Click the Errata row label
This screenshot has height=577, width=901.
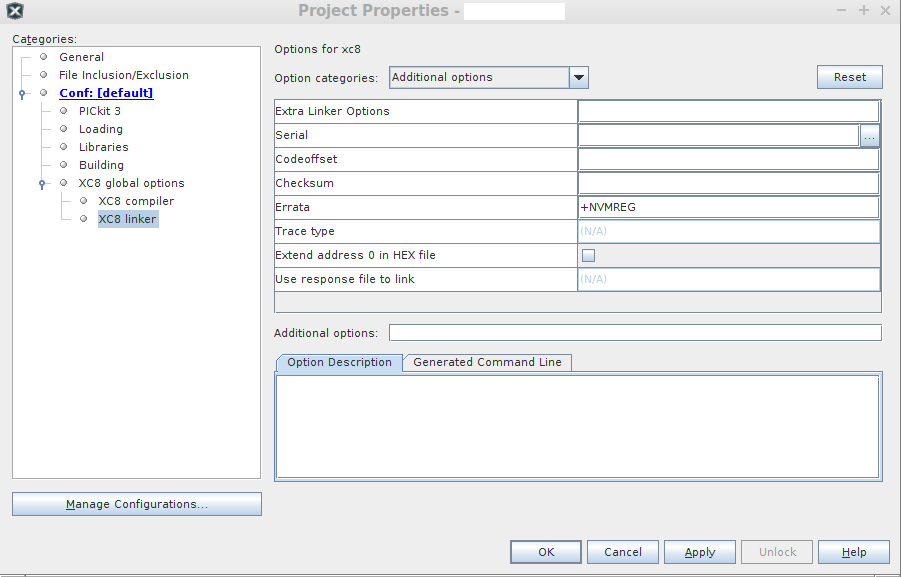(292, 207)
